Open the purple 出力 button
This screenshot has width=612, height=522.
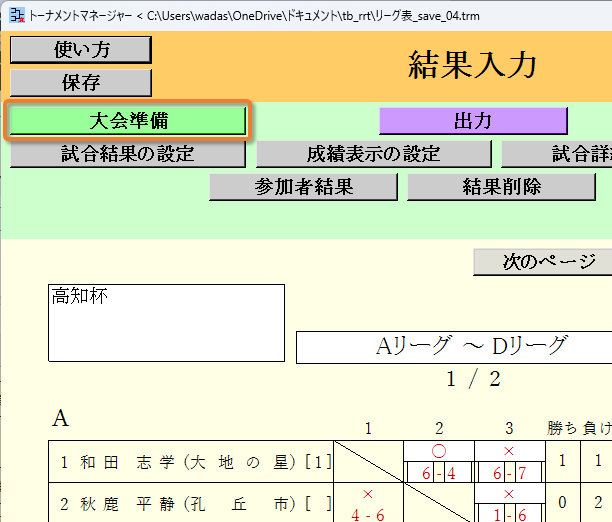pos(473,121)
